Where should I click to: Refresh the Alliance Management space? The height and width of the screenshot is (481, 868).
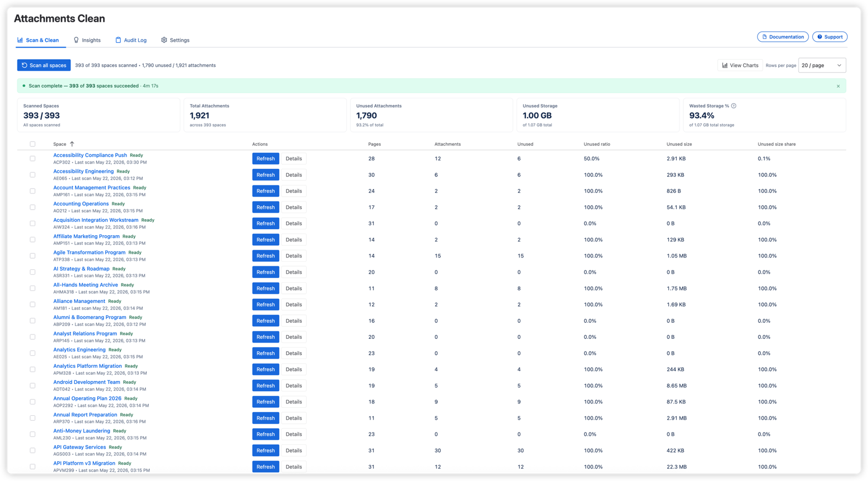click(265, 305)
